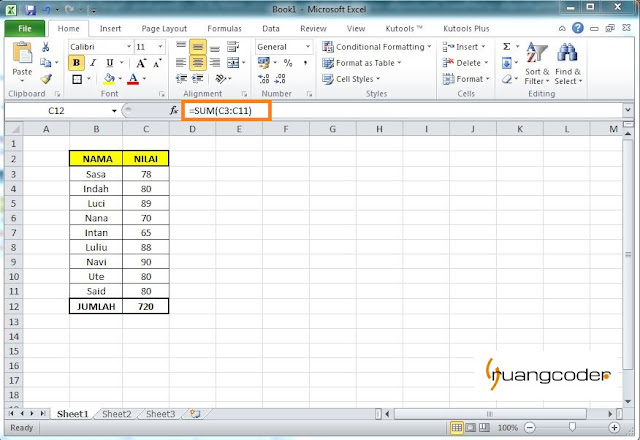
Task: Click the AutoSum sigma icon
Action: [507, 47]
